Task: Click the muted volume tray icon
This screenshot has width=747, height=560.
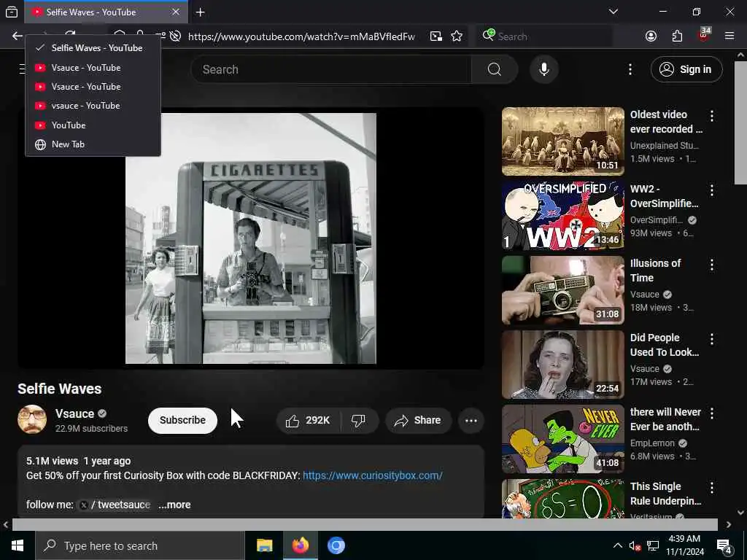Action: (635, 545)
